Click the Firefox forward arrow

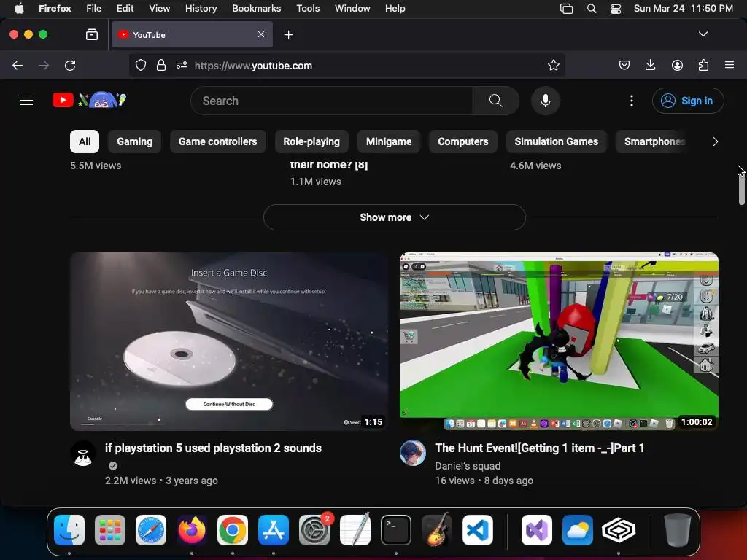[x=44, y=65]
